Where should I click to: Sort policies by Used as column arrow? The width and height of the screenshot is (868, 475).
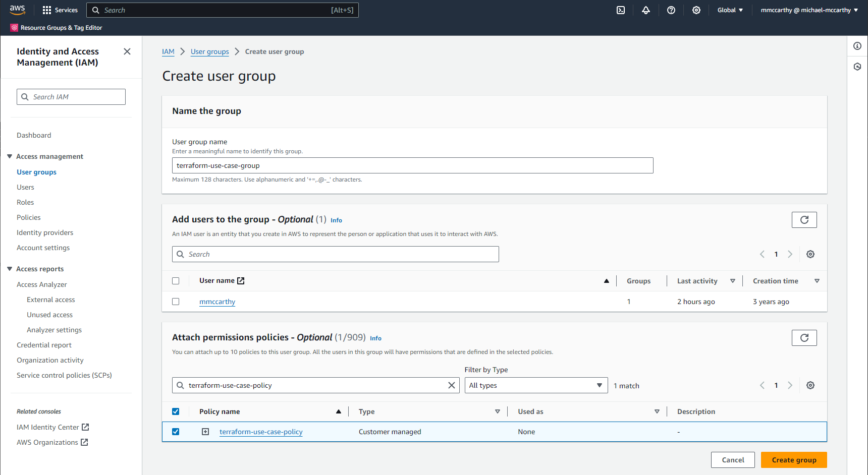click(x=657, y=411)
